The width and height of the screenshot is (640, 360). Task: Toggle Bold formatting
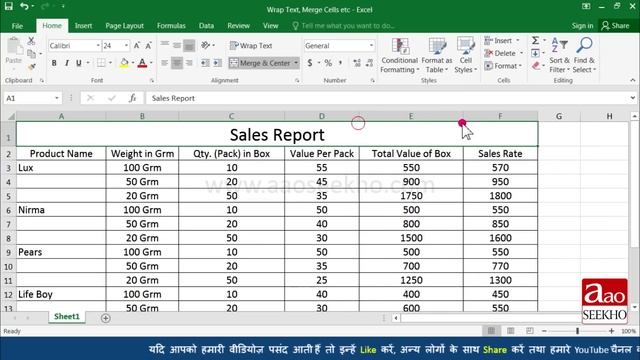[54, 63]
